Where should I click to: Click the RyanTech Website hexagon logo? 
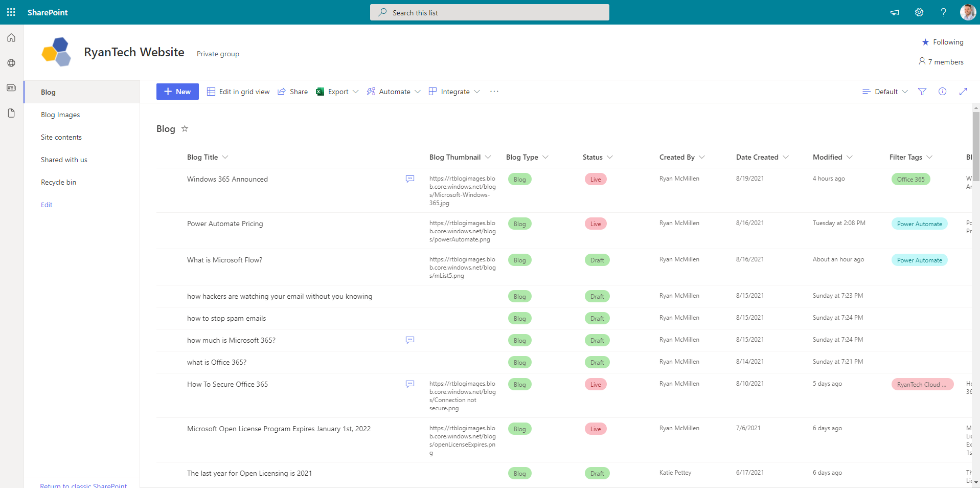(56, 52)
